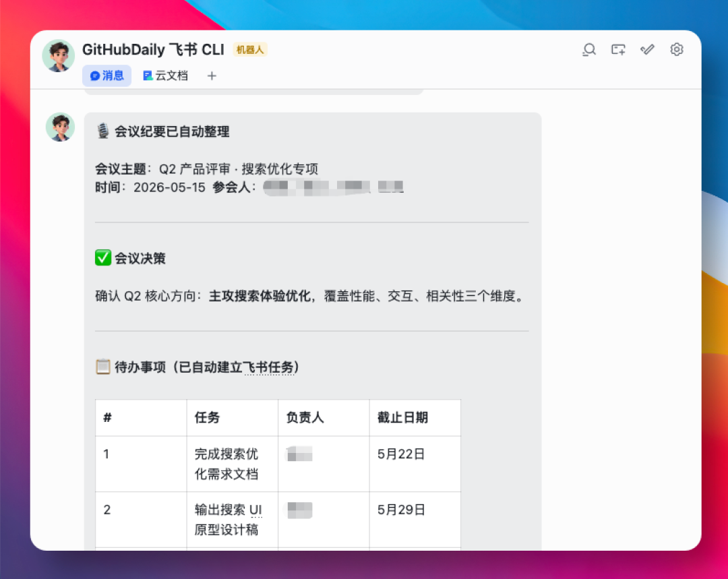Switch to the 消息 tab
728x579 pixels.
107,75
